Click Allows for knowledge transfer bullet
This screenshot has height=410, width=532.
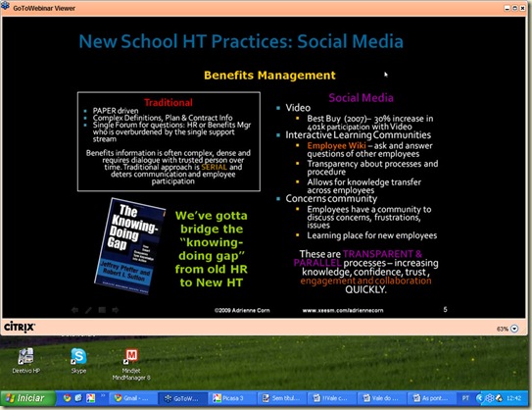tap(364, 186)
